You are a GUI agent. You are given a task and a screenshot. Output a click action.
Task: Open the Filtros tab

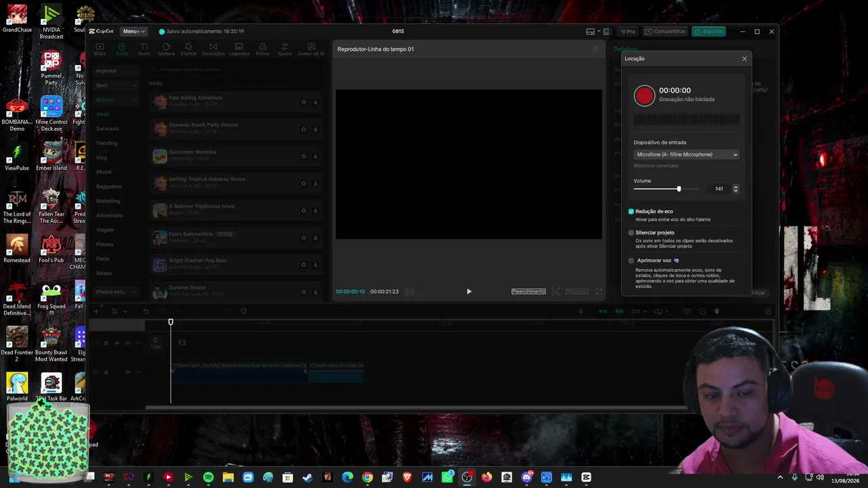point(262,49)
